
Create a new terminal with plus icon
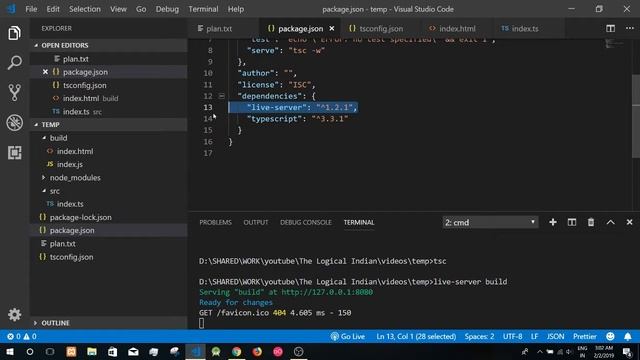553,222
